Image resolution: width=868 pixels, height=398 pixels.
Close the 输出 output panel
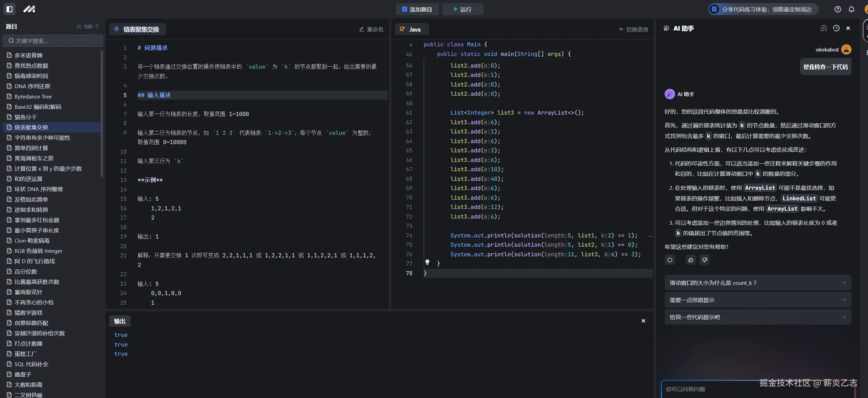point(643,321)
